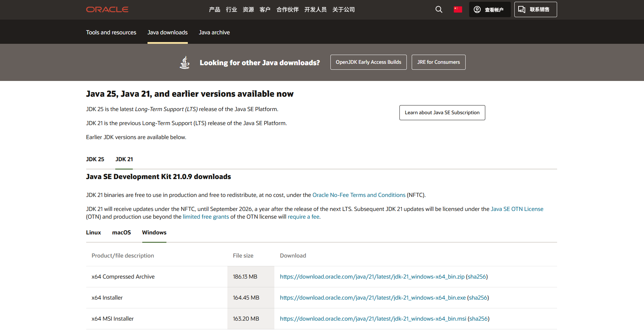Open the sha256 link for MSI installer
The image size is (644, 335).
point(478,319)
